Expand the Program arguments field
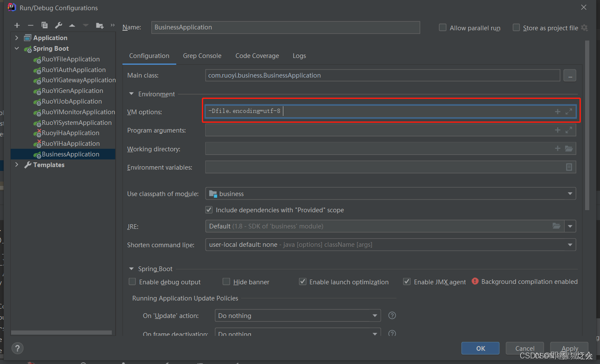The image size is (600, 364). pyautogui.click(x=569, y=130)
